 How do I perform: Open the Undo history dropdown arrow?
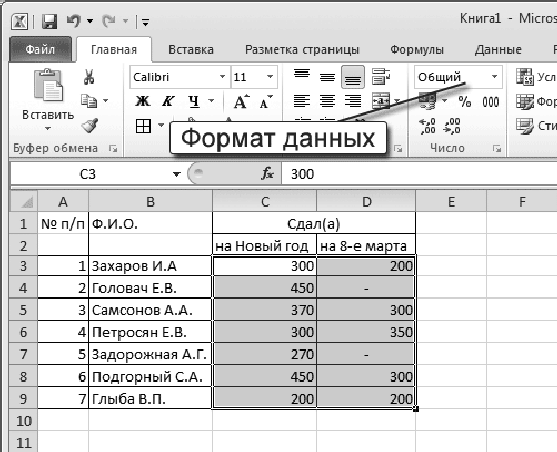click(x=90, y=21)
